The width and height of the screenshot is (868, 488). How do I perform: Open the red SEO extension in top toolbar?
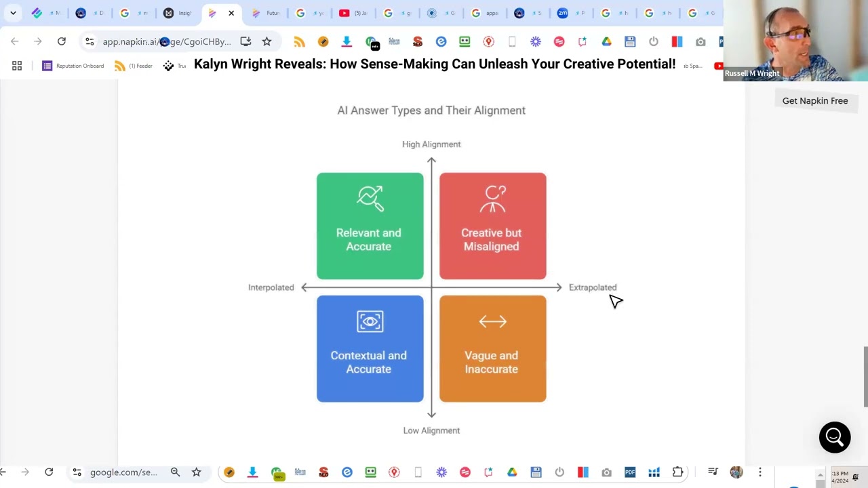[418, 42]
